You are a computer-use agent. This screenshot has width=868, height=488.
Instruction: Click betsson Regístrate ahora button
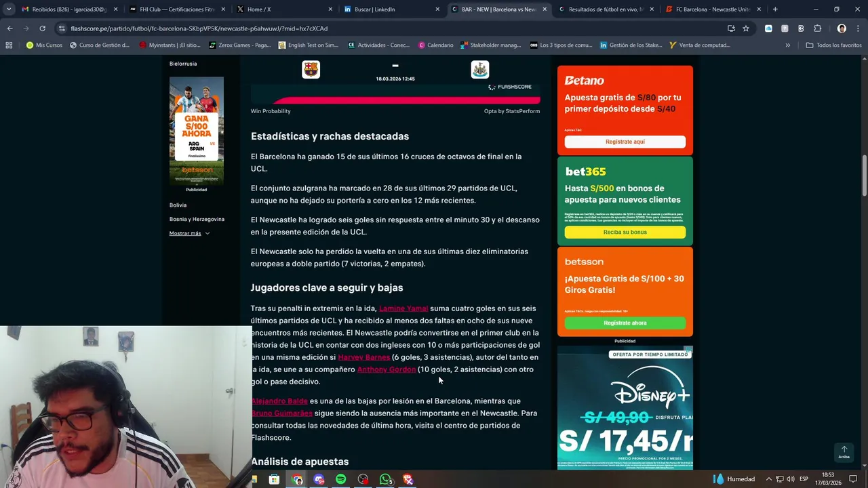click(625, 323)
